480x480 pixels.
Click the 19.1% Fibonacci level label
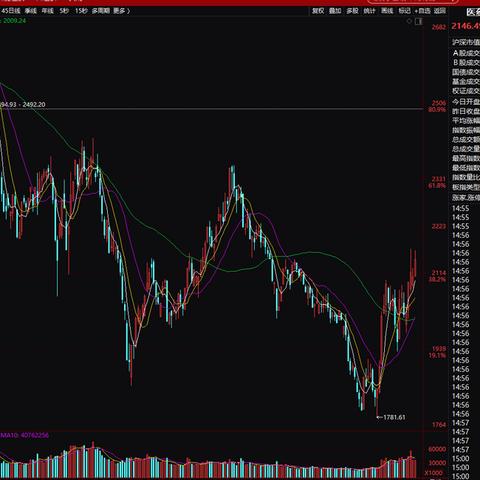pyautogui.click(x=437, y=356)
